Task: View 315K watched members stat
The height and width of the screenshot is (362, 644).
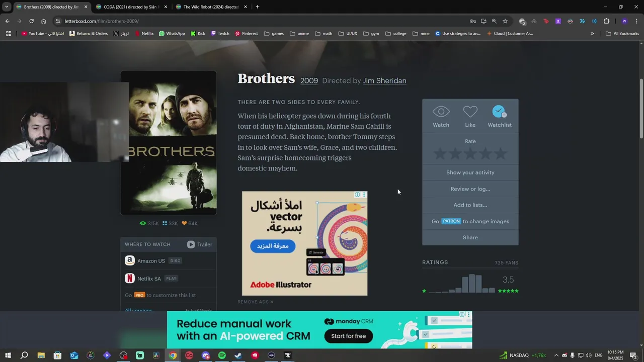Action: pos(149,223)
